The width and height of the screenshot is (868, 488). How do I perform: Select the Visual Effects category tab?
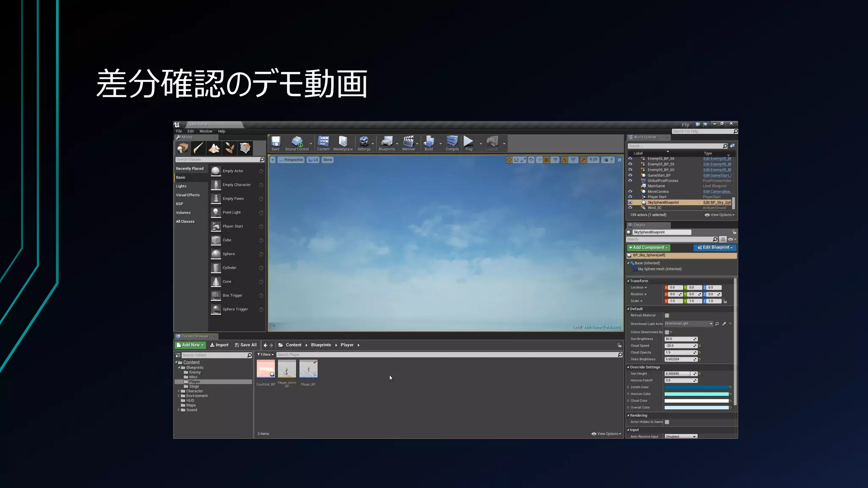191,195
